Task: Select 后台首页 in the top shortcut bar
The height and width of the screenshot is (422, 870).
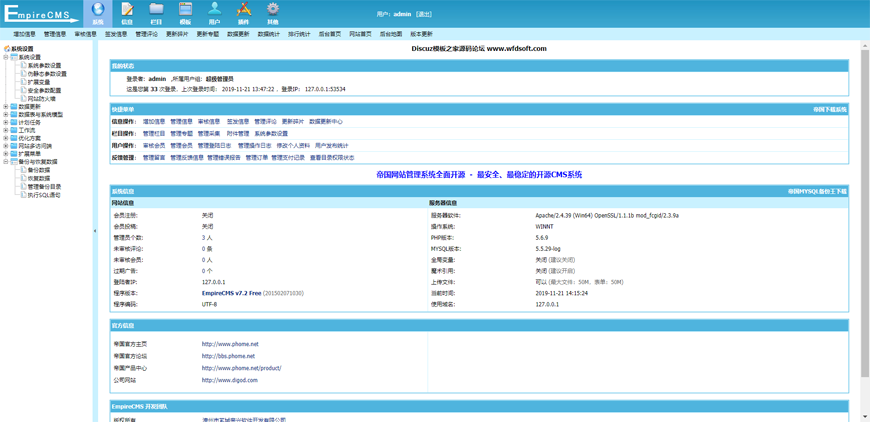Action: tap(330, 34)
